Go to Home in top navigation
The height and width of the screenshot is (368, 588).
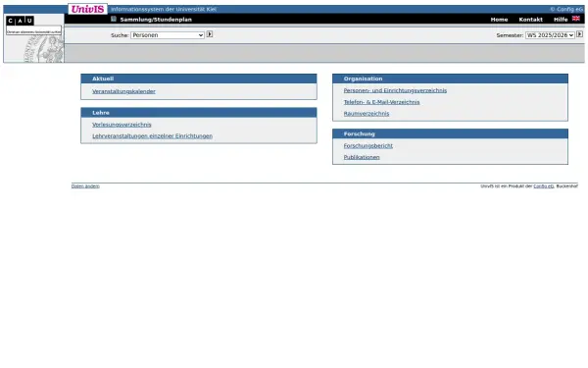point(499,20)
